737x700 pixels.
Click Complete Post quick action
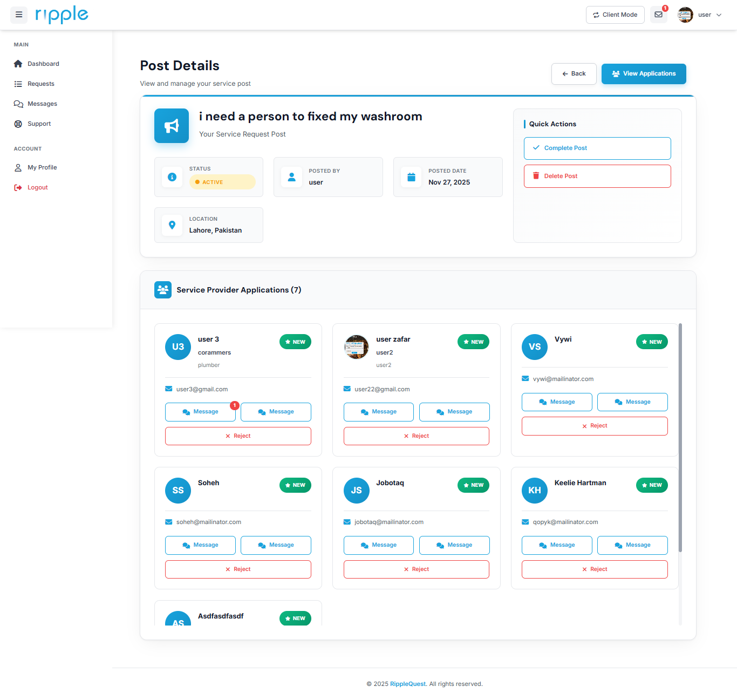597,148
